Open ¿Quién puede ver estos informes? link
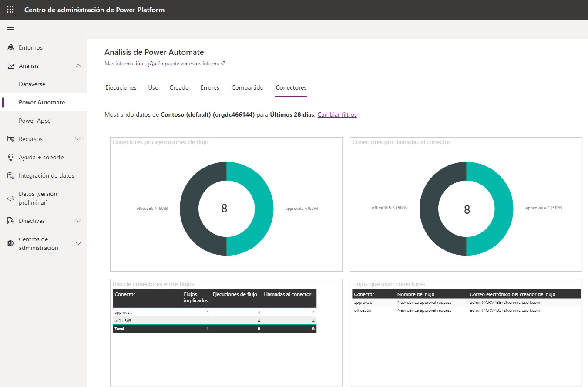Screen dimensions: 588x387 186,64
